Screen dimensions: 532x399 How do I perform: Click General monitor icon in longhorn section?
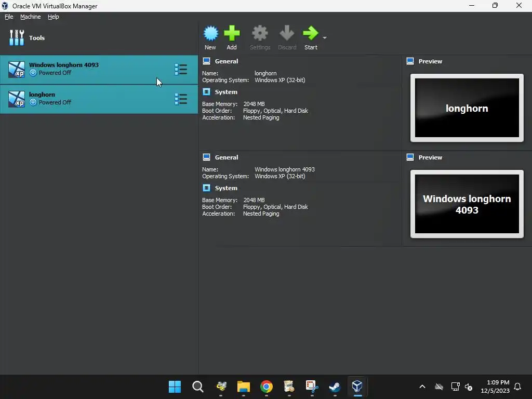coord(206,61)
